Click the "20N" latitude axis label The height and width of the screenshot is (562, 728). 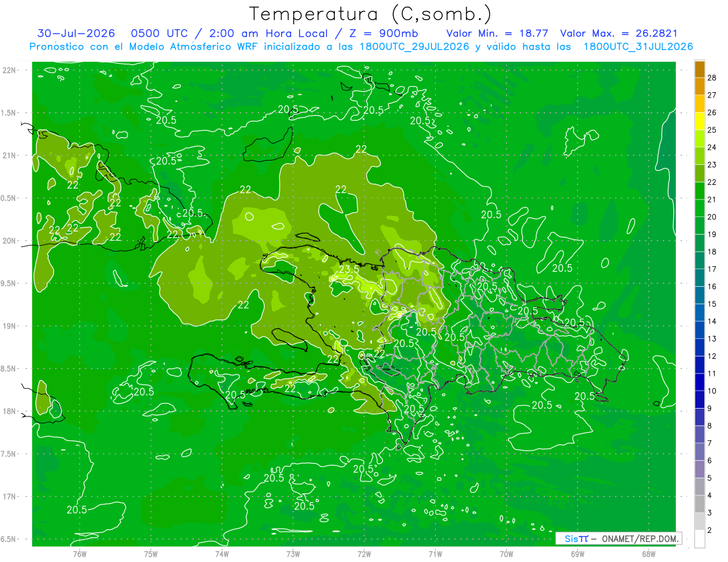click(x=10, y=241)
